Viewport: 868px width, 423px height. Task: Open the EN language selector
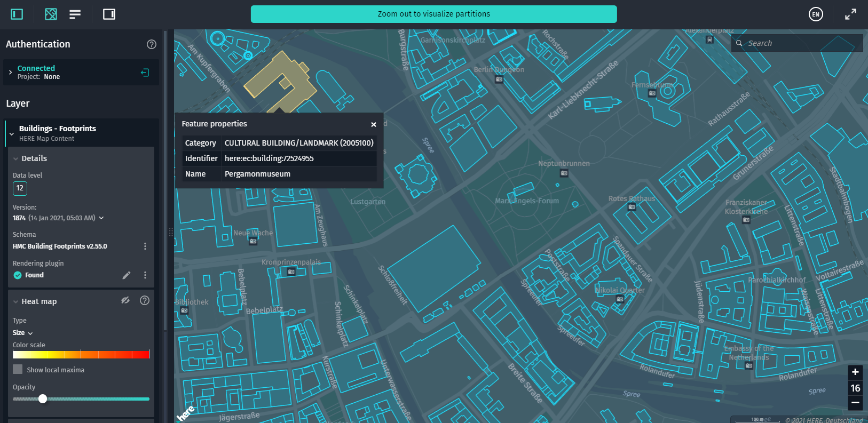pyautogui.click(x=816, y=14)
